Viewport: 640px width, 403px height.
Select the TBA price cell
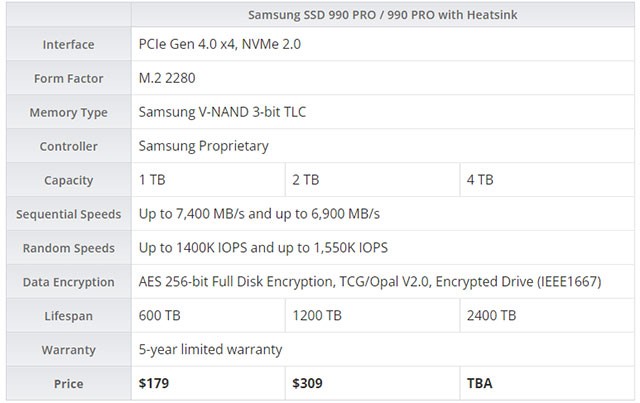point(479,384)
